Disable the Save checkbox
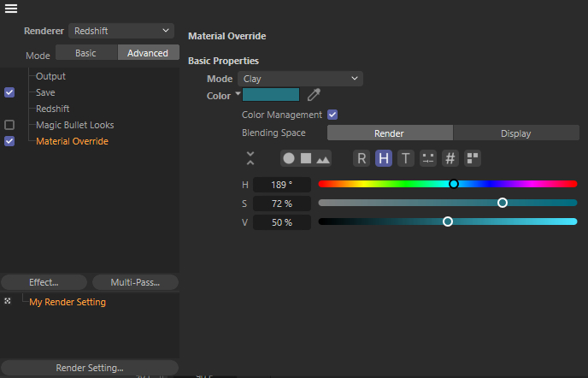The width and height of the screenshot is (588, 378). point(9,92)
